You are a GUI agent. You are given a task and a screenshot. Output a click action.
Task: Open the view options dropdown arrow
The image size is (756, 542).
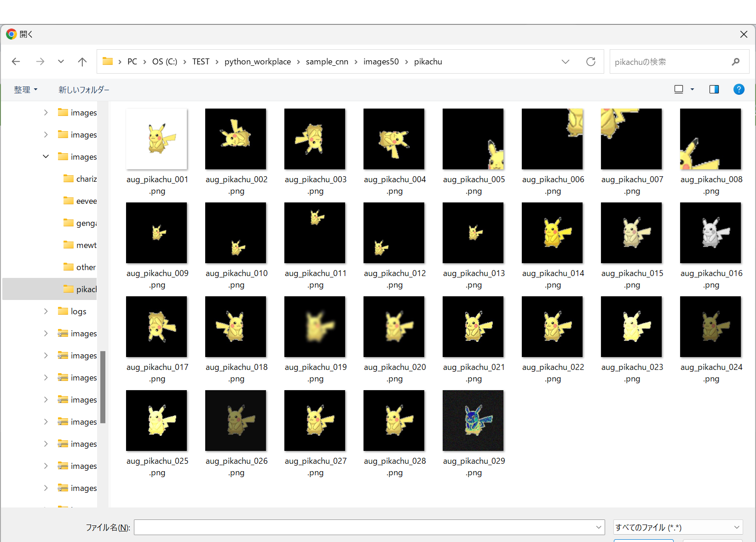(692, 89)
